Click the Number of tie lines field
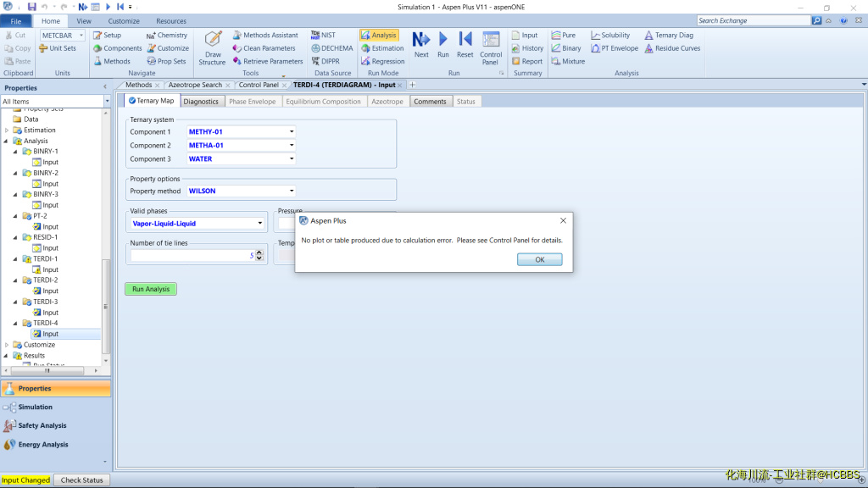868x488 pixels. point(192,255)
